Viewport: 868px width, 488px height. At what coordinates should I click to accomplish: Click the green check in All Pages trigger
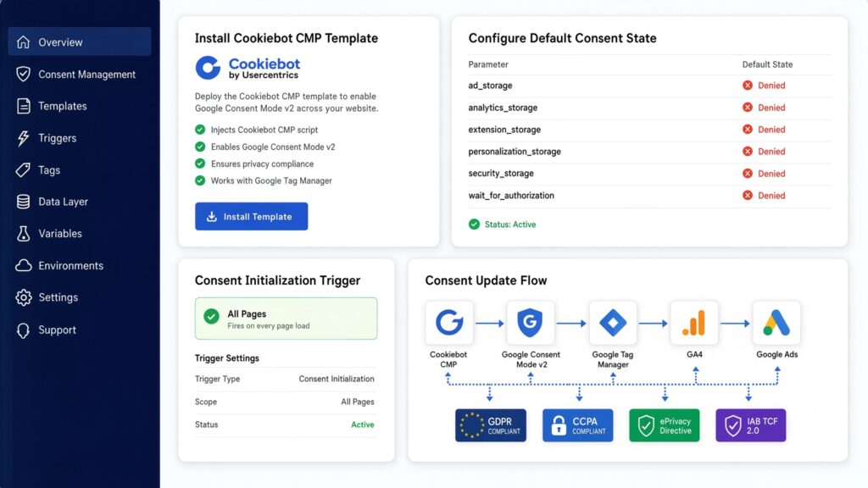(x=211, y=317)
